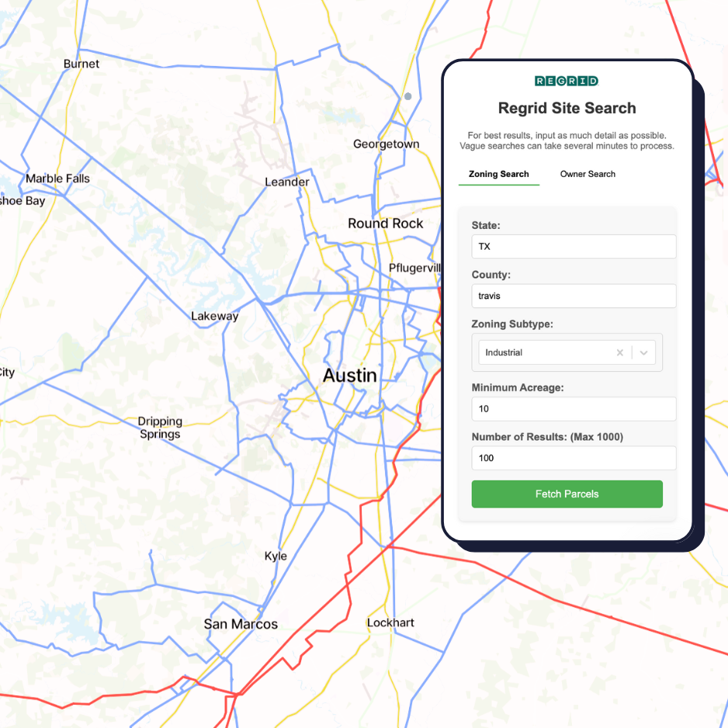Click the Marble Falls map label
The width and height of the screenshot is (728, 728).
coord(58,179)
